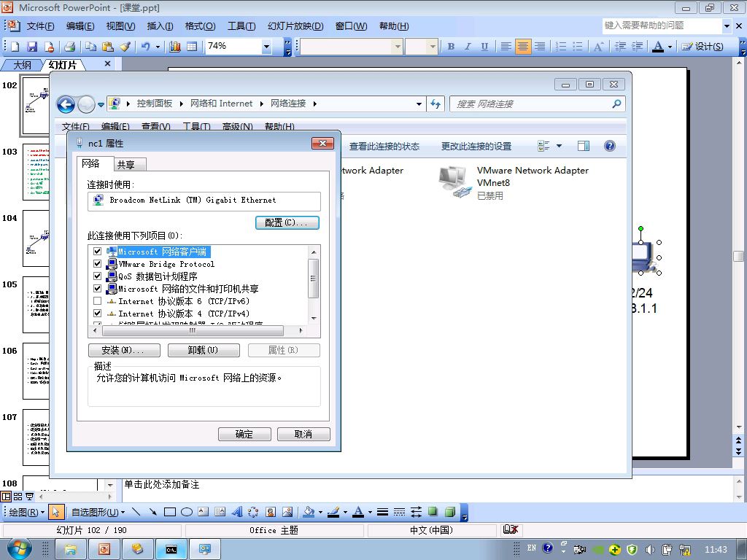The image size is (747, 560).
Task: Select the Oval drawing tool
Action: pos(186,512)
